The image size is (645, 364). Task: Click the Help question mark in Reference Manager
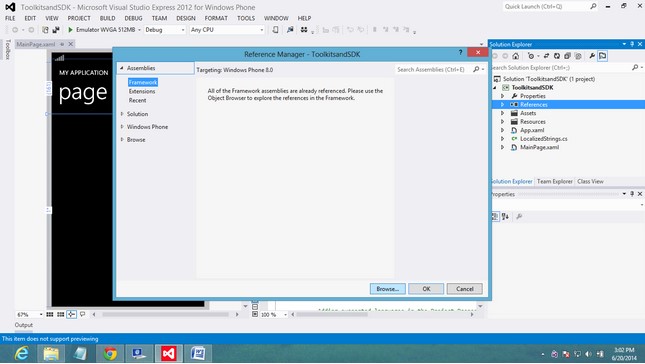click(x=460, y=52)
